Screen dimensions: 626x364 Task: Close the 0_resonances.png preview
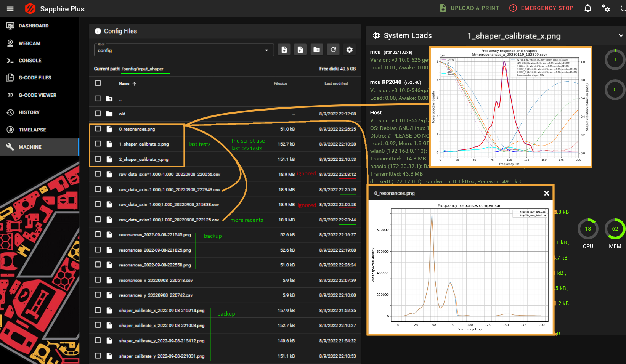click(546, 193)
